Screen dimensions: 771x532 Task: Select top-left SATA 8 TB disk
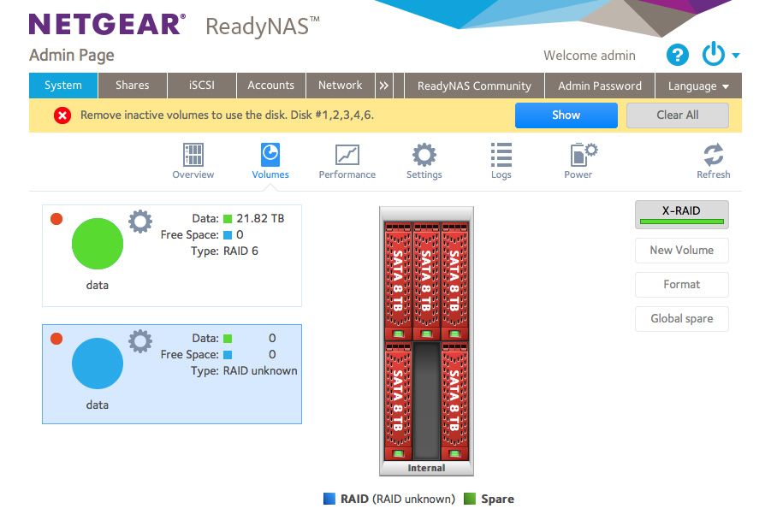pos(398,281)
